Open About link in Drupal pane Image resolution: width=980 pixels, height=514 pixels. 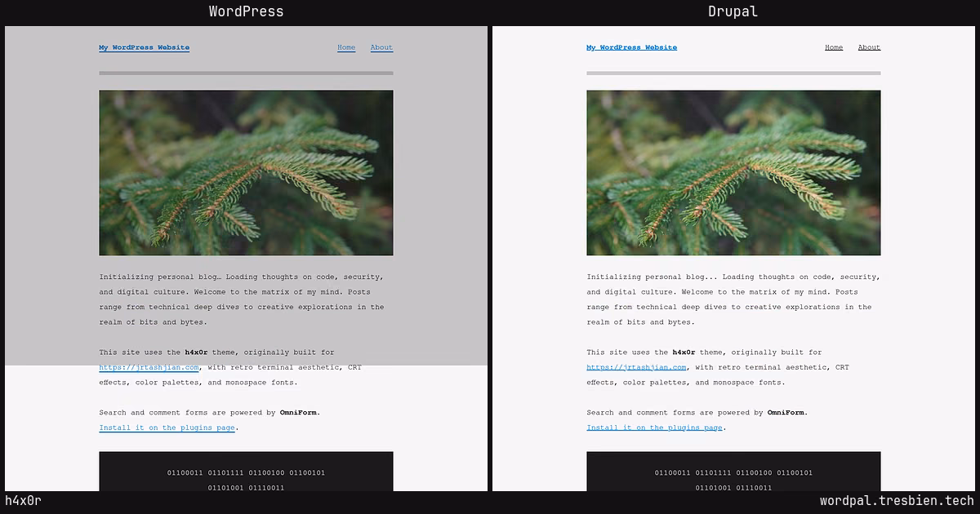coord(869,47)
